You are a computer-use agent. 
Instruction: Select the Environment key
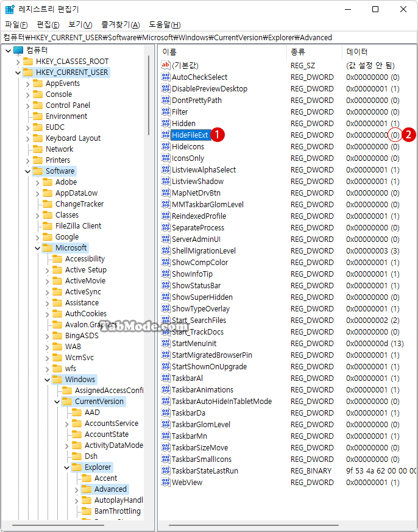click(x=66, y=116)
